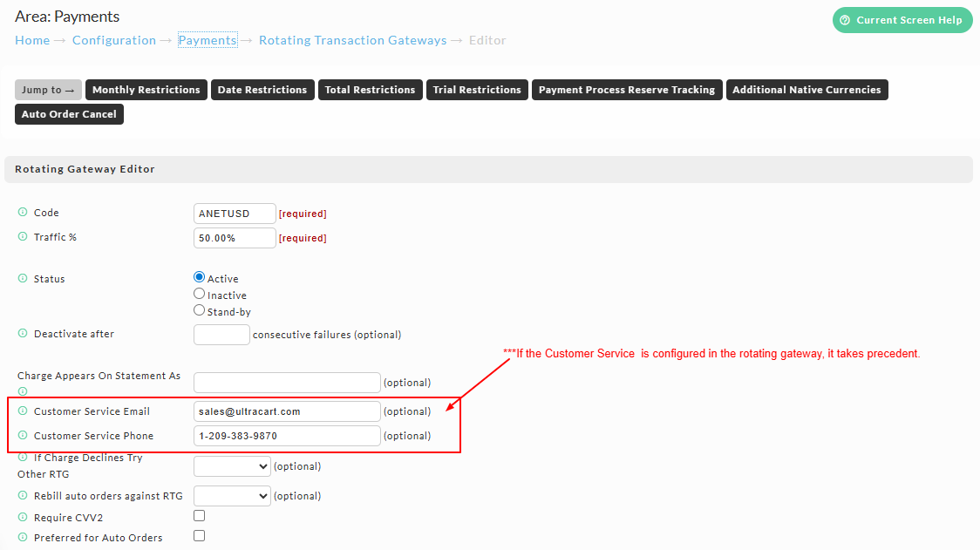
Task: Select the Active status radio button
Action: (200, 277)
